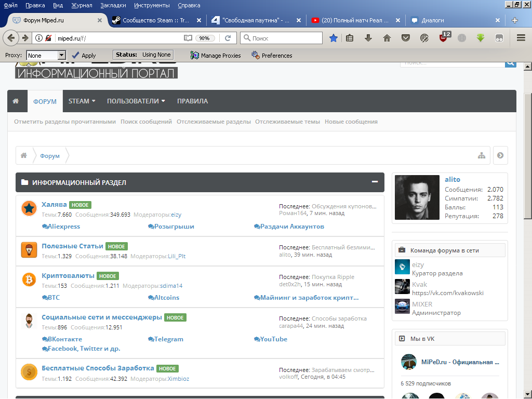The height and width of the screenshot is (399, 532).
Task: Click eizy's avatar in team list
Action: point(403,267)
